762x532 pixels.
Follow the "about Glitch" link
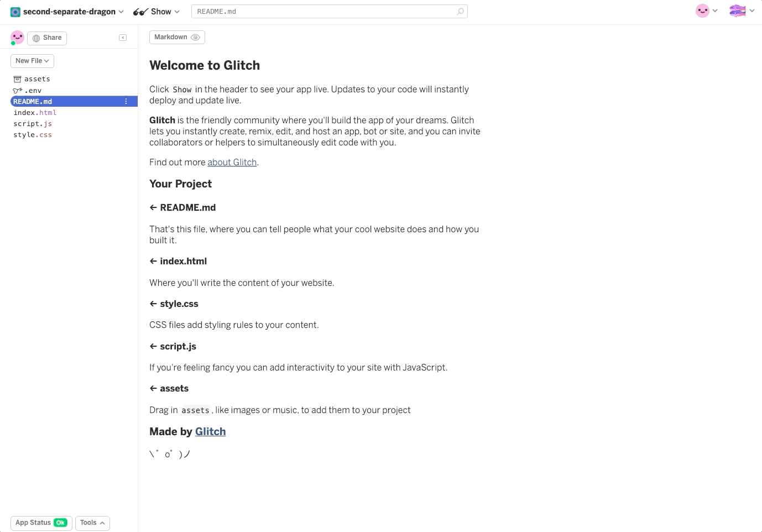[x=232, y=162]
